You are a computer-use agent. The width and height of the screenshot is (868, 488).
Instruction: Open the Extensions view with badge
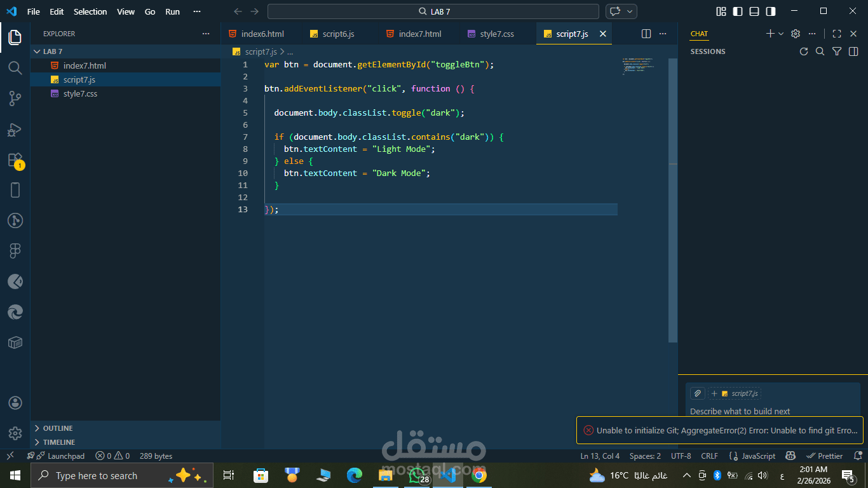[15, 160]
